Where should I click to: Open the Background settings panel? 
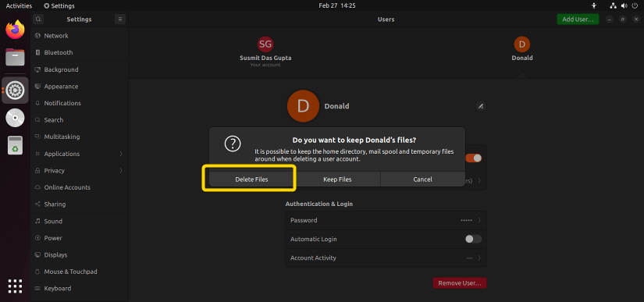pos(80,69)
